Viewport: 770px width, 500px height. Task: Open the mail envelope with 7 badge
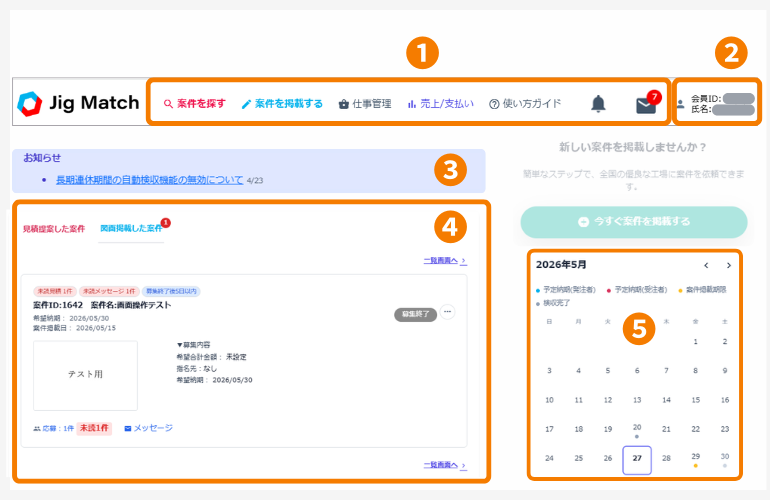pos(646,105)
